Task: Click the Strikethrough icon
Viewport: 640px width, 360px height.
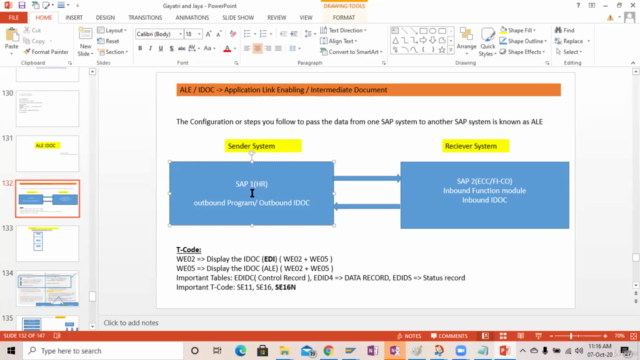Action: (x=182, y=49)
